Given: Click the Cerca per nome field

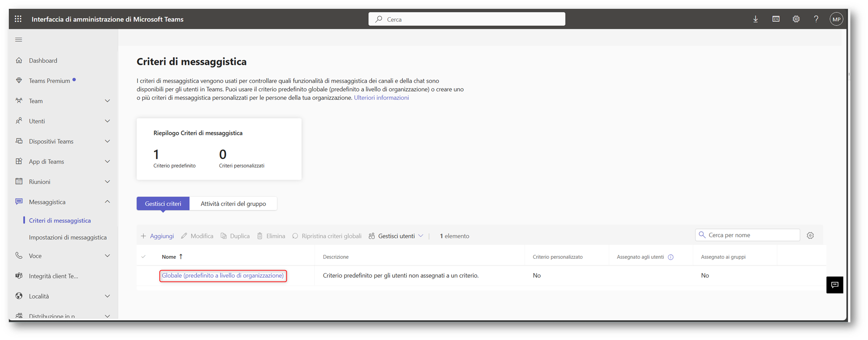Looking at the screenshot, I should [x=747, y=235].
